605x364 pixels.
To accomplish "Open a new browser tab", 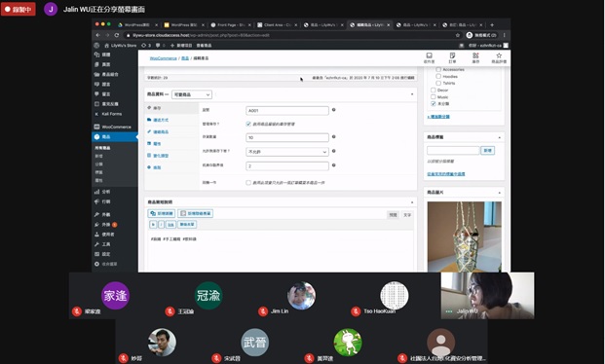I will tap(492, 24).
